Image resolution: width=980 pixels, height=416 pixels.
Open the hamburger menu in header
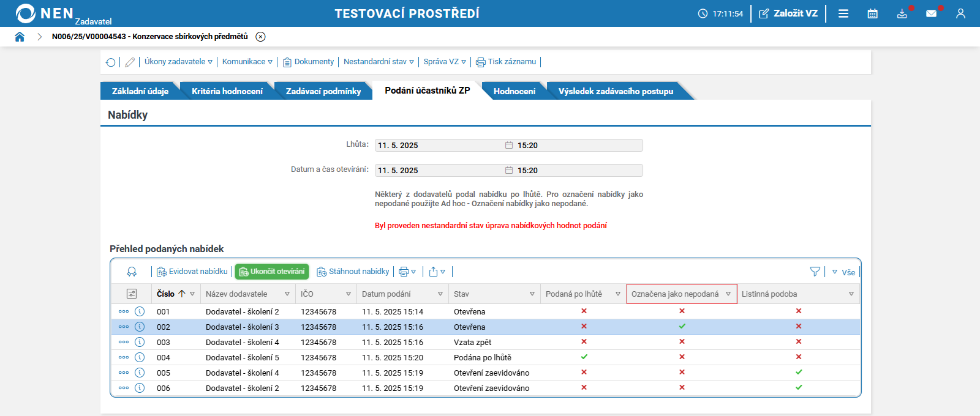pyautogui.click(x=843, y=13)
